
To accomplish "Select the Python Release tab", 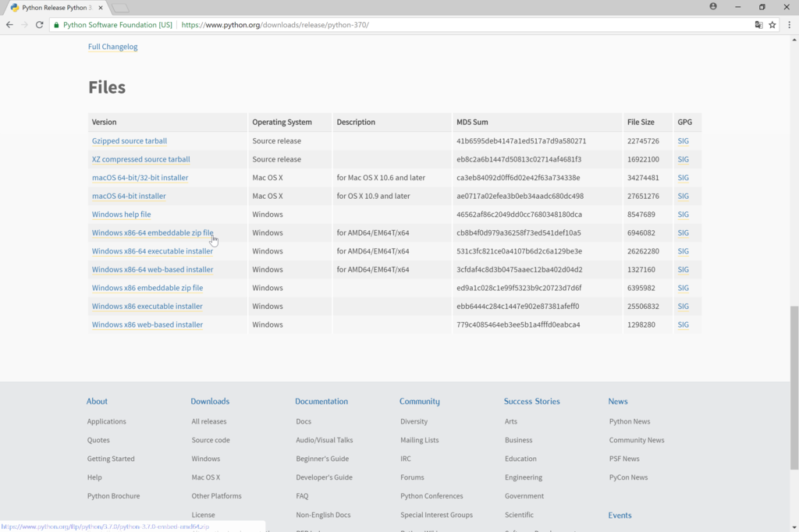I will (56, 8).
